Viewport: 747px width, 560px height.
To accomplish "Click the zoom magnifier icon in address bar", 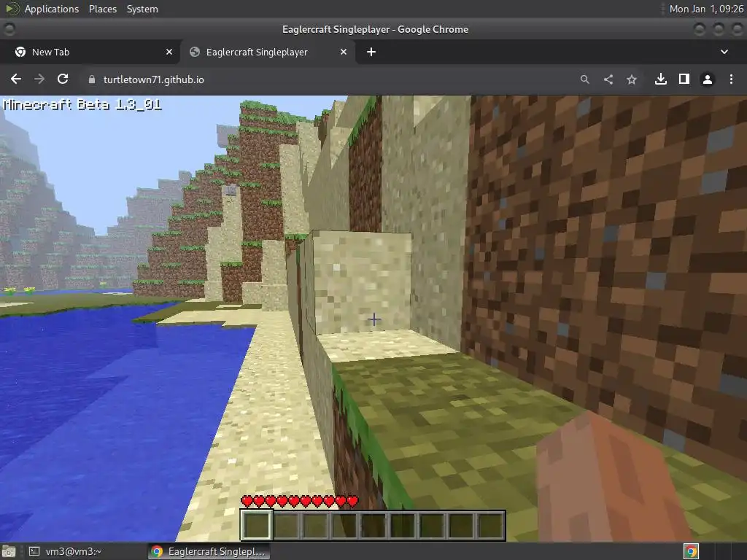I will pos(585,79).
